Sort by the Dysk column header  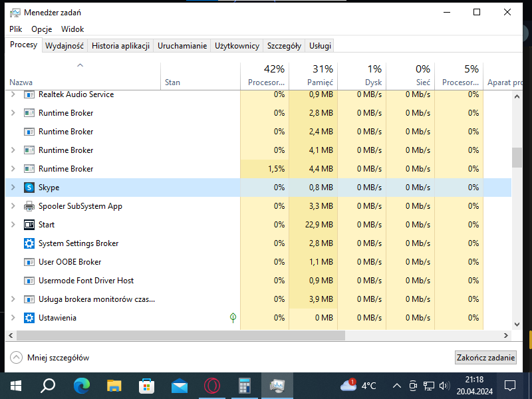coord(362,76)
